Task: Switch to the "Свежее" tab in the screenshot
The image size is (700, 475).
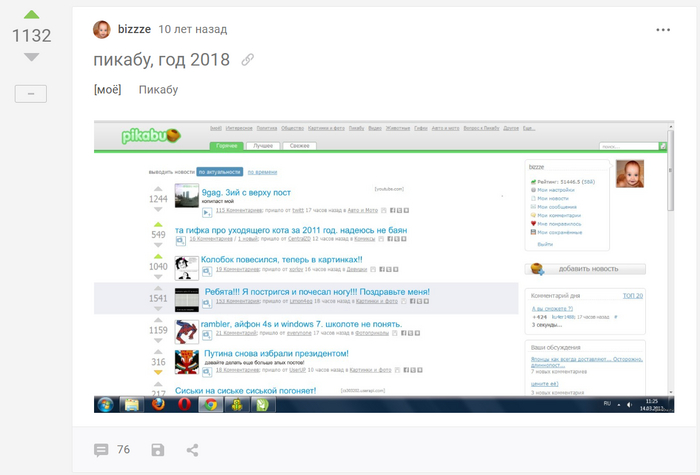Action: [300, 146]
